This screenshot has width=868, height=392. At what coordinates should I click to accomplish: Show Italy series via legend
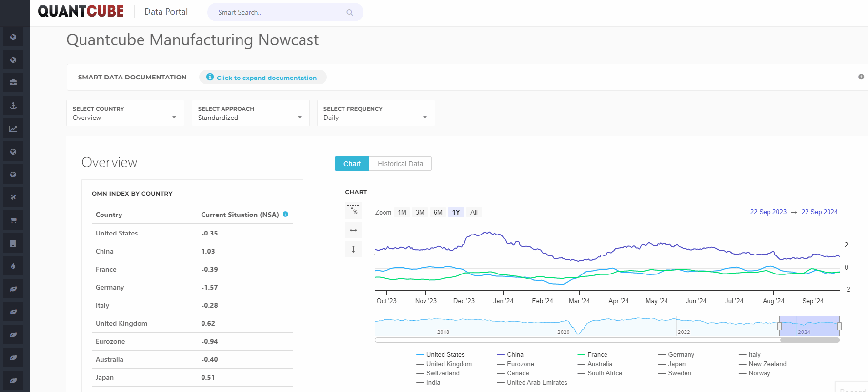click(x=749, y=355)
